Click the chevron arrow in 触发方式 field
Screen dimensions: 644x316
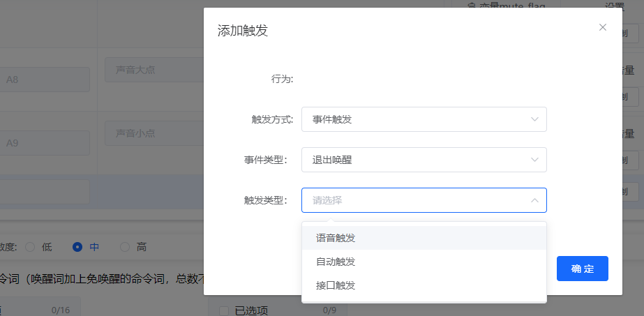coord(534,119)
